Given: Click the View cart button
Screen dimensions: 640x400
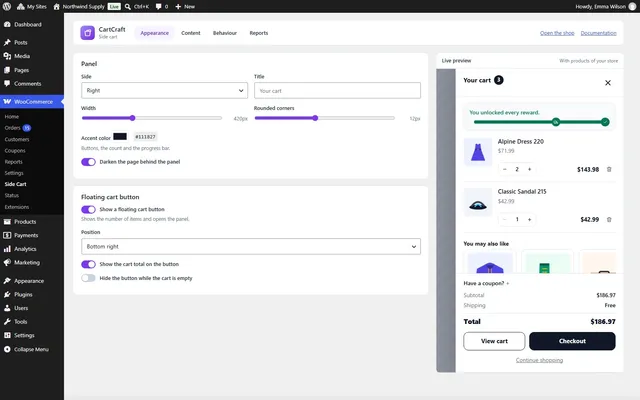Looking at the screenshot, I should tap(494, 341).
